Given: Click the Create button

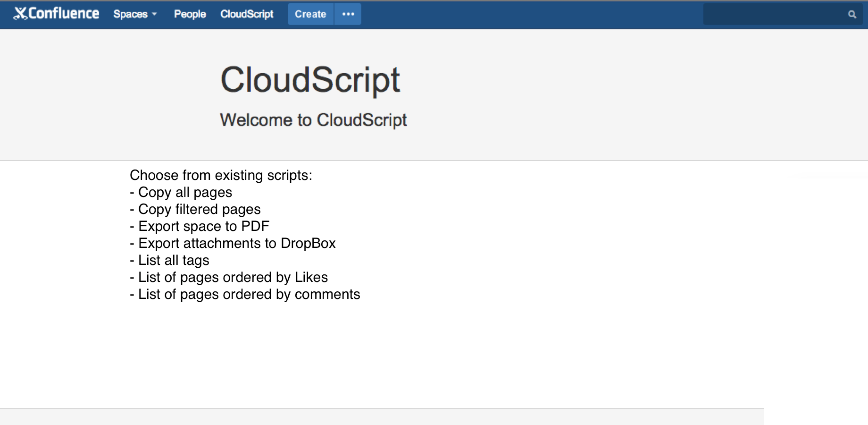Looking at the screenshot, I should pos(310,14).
